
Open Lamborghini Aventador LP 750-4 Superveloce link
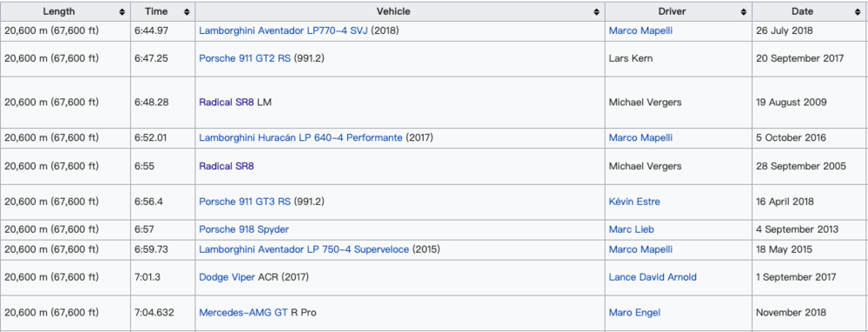pyautogui.click(x=304, y=249)
